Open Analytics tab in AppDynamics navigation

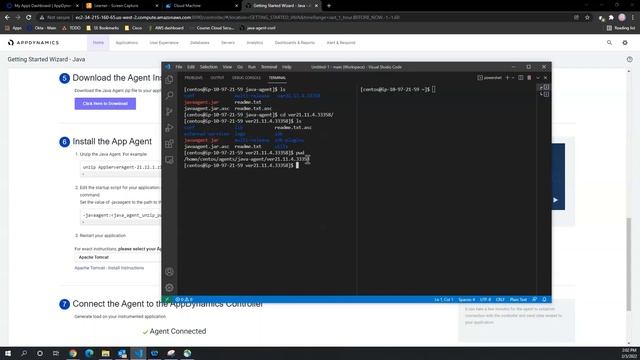coord(255,42)
